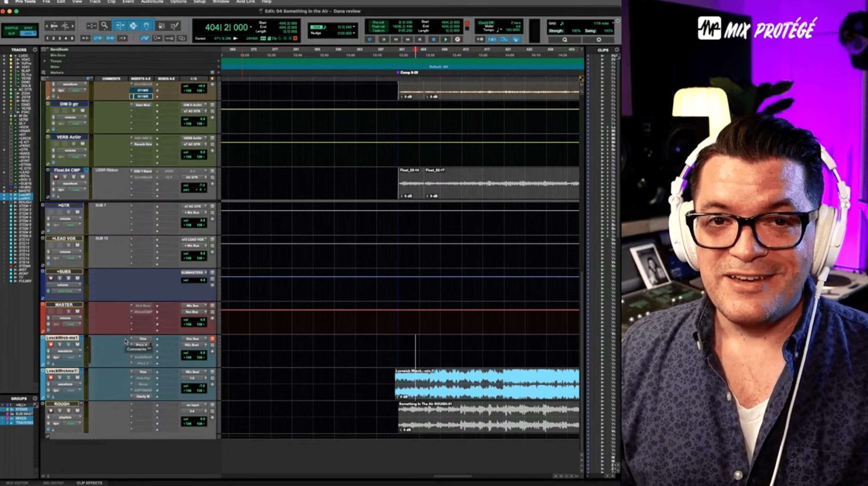Viewport: 868px width, 486px height.
Task: Open the no input selector on ROUGH track
Action: [x=195, y=405]
